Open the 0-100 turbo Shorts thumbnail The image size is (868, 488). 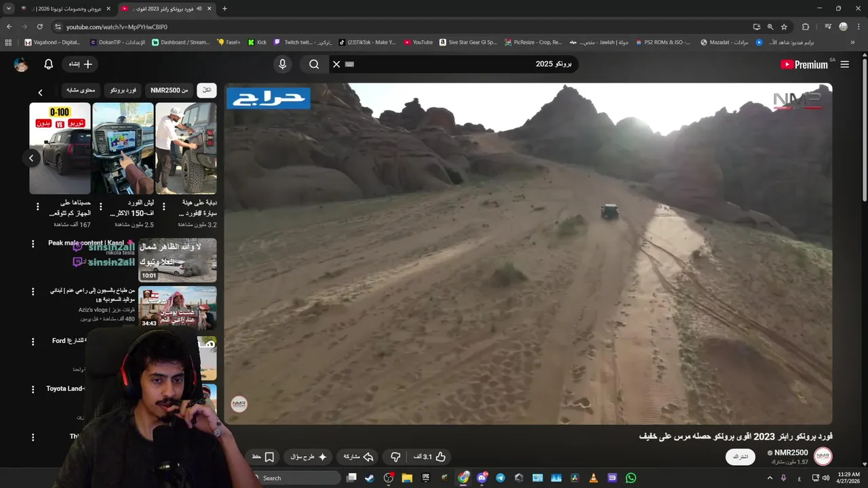[x=60, y=148]
